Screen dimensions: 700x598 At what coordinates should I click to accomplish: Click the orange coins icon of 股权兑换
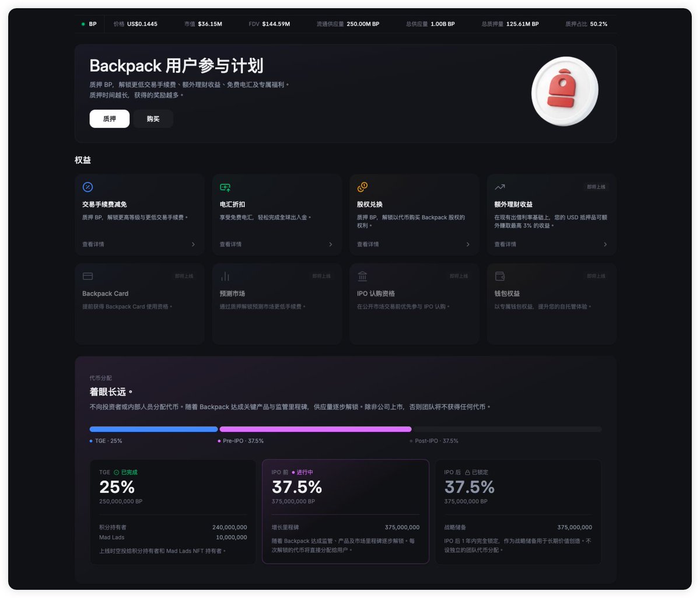pos(362,187)
